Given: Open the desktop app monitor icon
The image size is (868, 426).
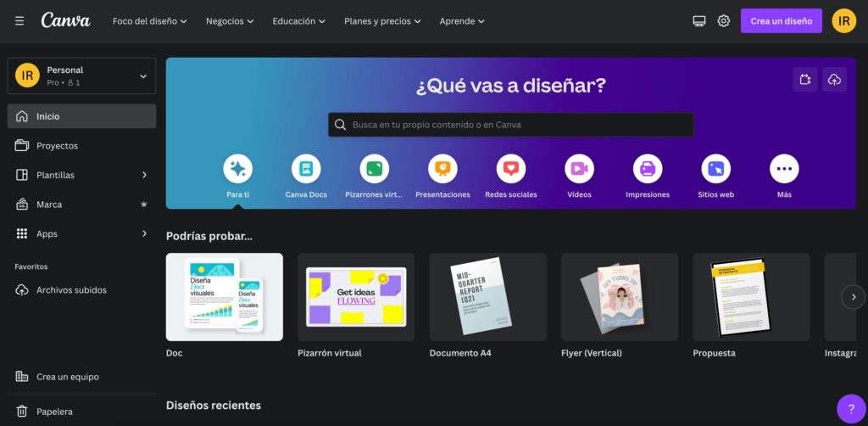Looking at the screenshot, I should [x=699, y=21].
